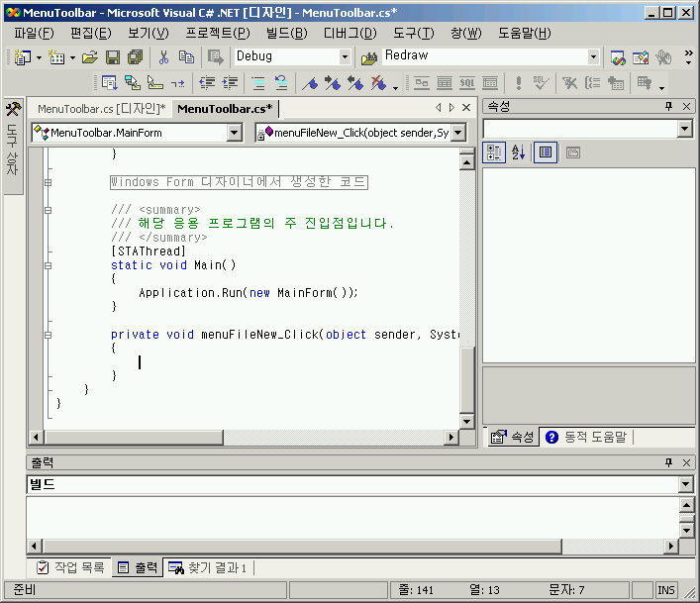
Task: Collapse the static void Main method
Action: coord(48,266)
